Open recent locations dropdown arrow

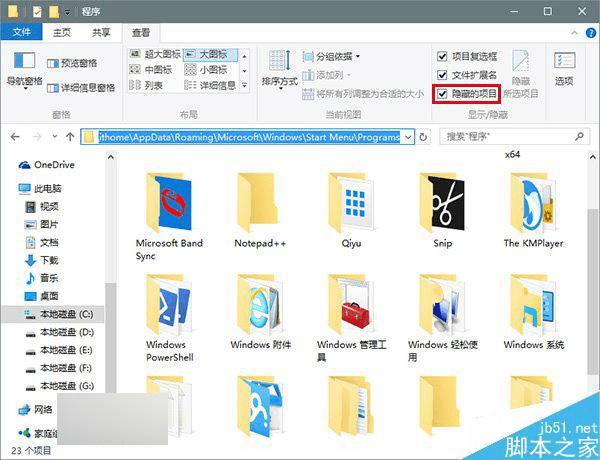55,137
